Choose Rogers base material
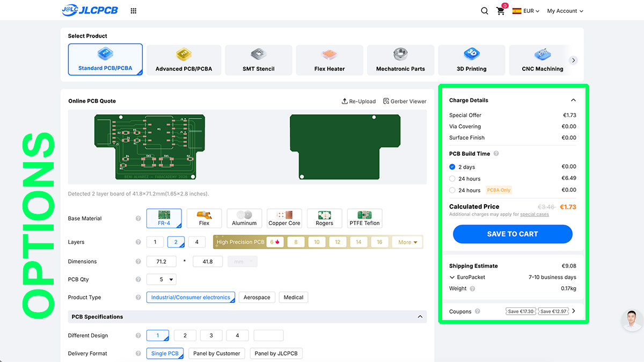This screenshot has height=362, width=644. click(324, 218)
